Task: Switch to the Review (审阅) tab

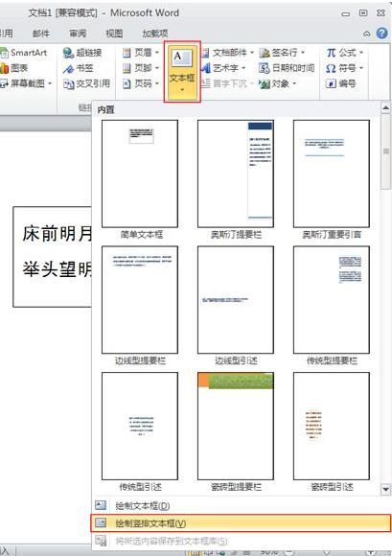Action: (x=78, y=34)
